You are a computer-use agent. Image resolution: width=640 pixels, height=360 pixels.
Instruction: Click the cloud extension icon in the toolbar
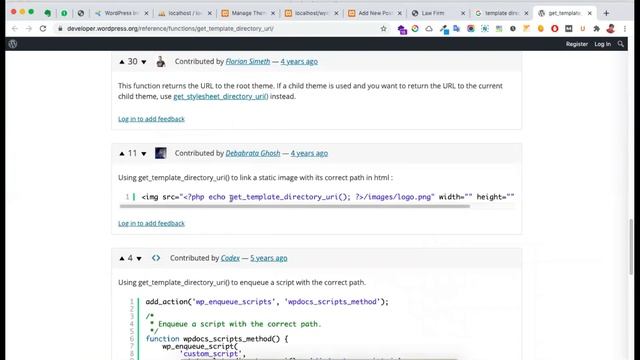tap(429, 29)
